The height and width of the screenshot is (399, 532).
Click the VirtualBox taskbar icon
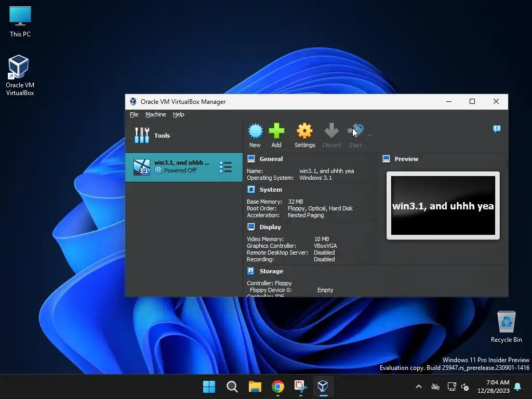tap(323, 387)
